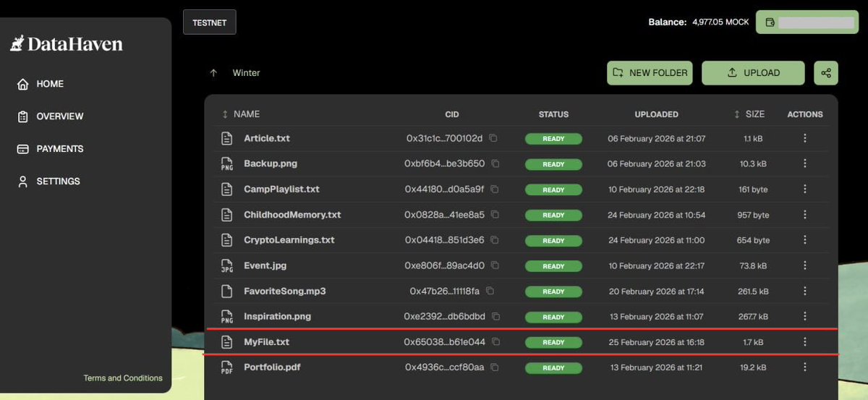Go up one folder level arrow
The height and width of the screenshot is (400, 868).
[x=213, y=73]
